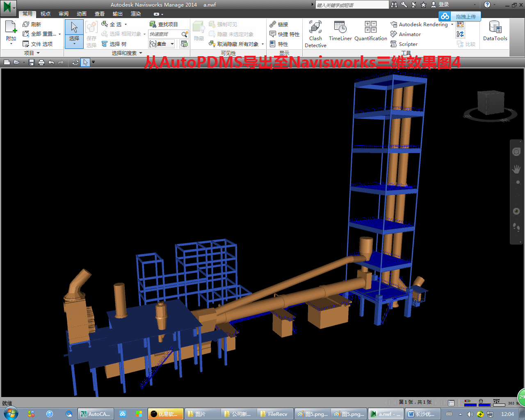Click the Appearance Profiler icon
Screen dimensions: 525x420
[x=460, y=24]
